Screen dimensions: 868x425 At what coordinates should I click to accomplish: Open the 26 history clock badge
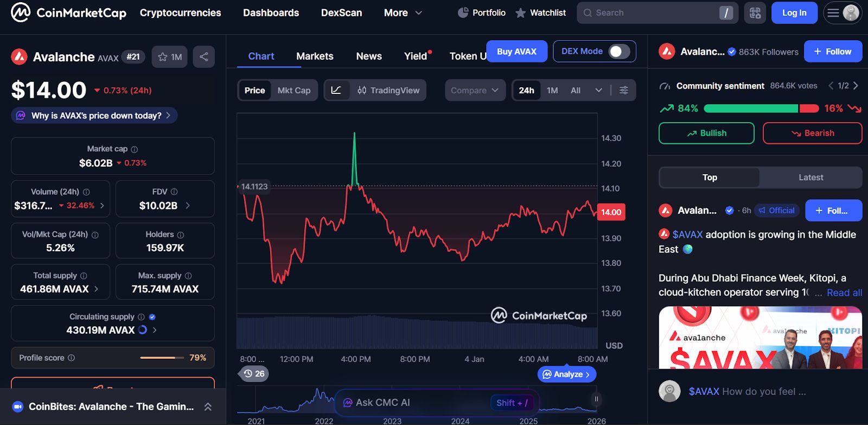point(254,373)
